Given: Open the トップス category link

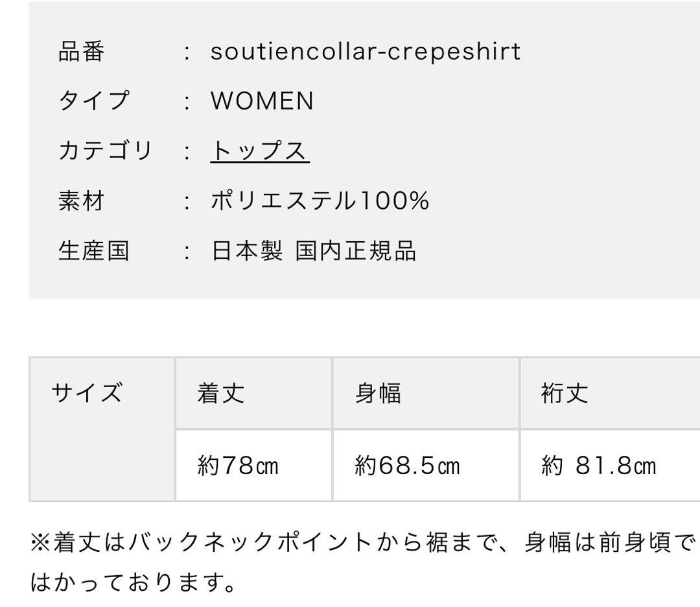Looking at the screenshot, I should [259, 152].
